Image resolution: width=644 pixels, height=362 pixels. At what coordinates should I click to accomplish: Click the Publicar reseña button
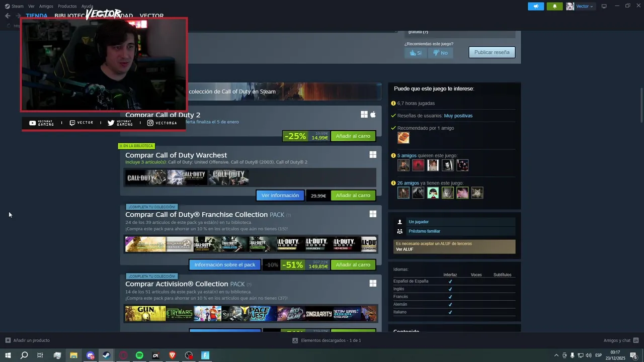click(x=492, y=52)
